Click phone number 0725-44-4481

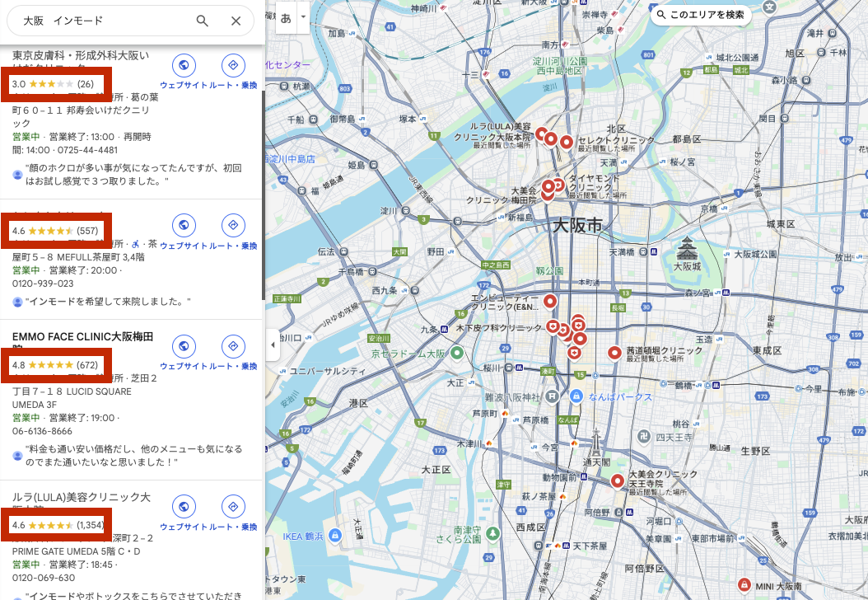pyautogui.click(x=92, y=150)
